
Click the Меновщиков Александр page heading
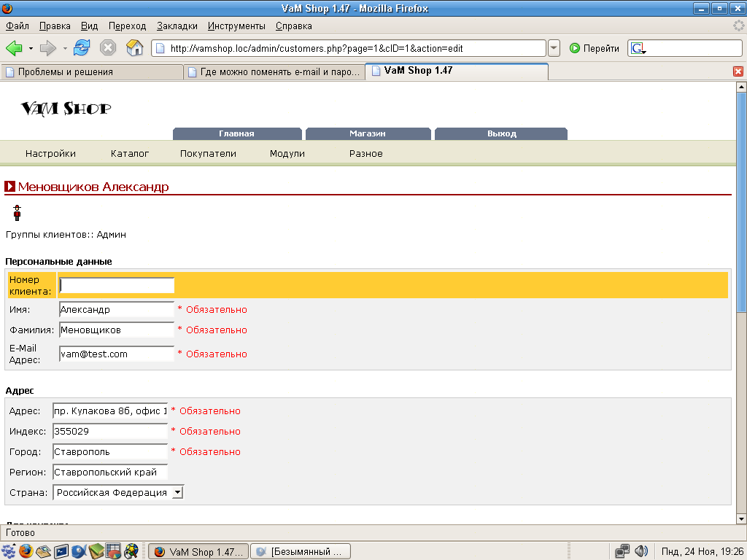tap(93, 187)
